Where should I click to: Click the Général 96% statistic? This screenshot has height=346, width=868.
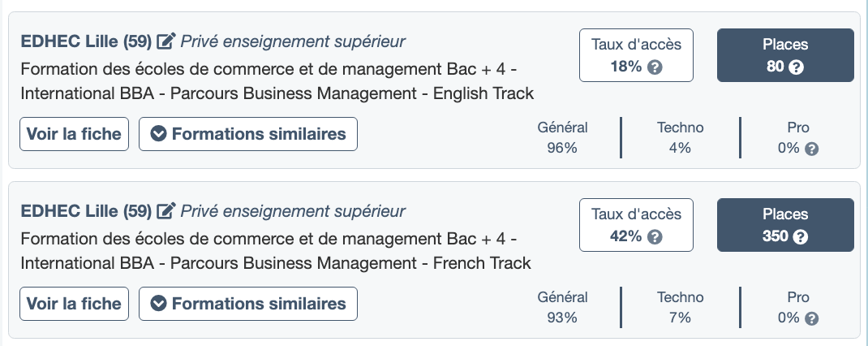point(562,137)
